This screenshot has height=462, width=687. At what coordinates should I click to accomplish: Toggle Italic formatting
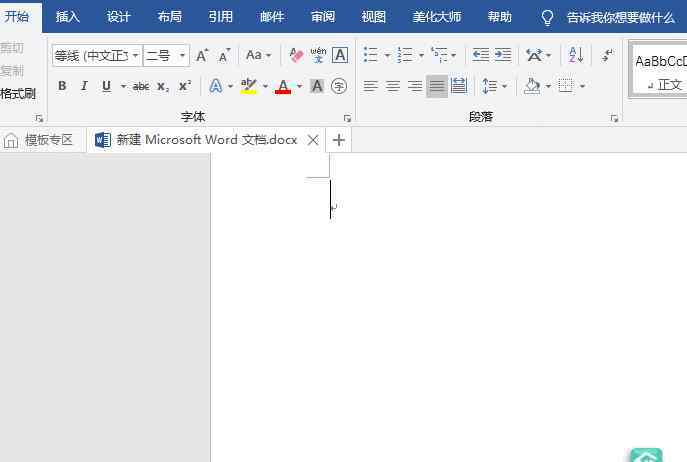(x=84, y=86)
